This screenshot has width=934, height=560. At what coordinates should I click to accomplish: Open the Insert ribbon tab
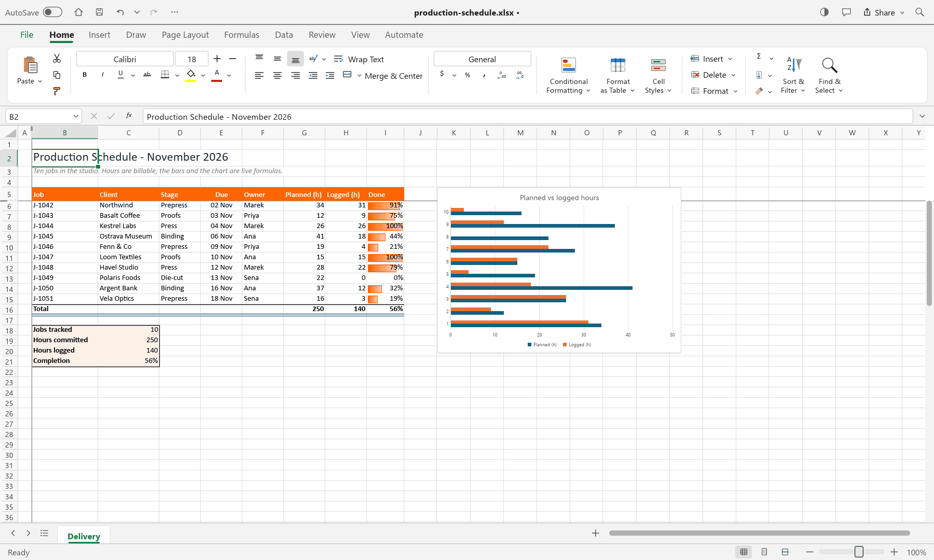[99, 35]
